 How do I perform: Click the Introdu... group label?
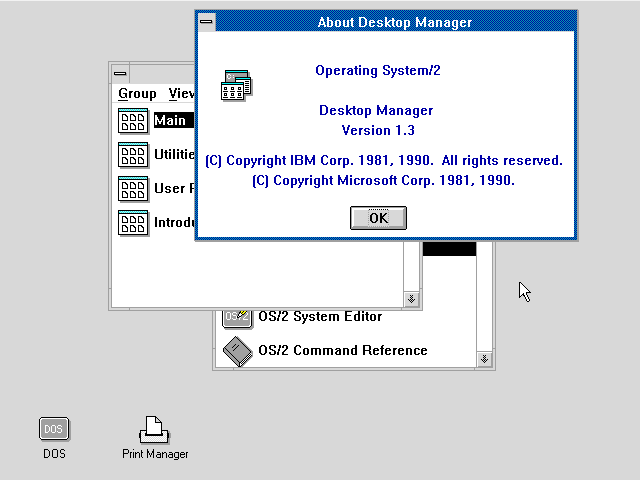coord(174,222)
